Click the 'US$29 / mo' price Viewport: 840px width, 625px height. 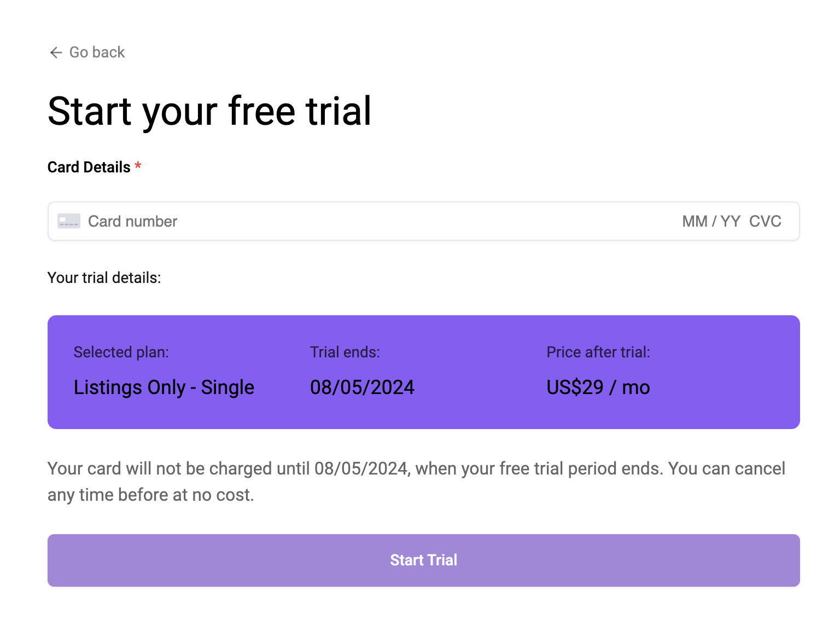[x=598, y=387]
